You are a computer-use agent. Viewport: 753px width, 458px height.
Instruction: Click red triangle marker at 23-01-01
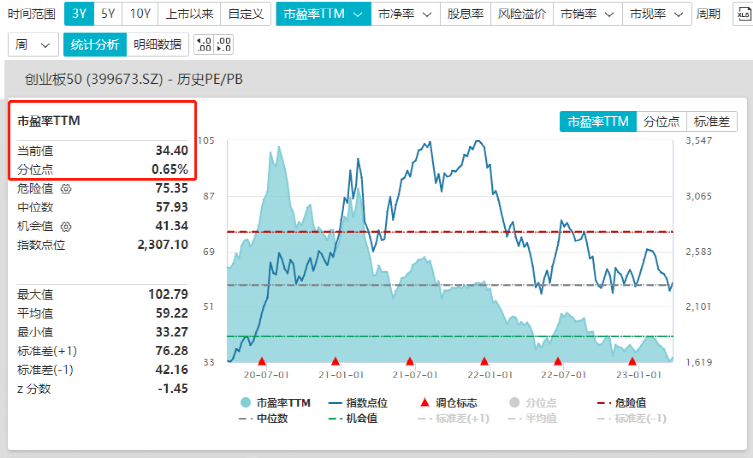(632, 361)
